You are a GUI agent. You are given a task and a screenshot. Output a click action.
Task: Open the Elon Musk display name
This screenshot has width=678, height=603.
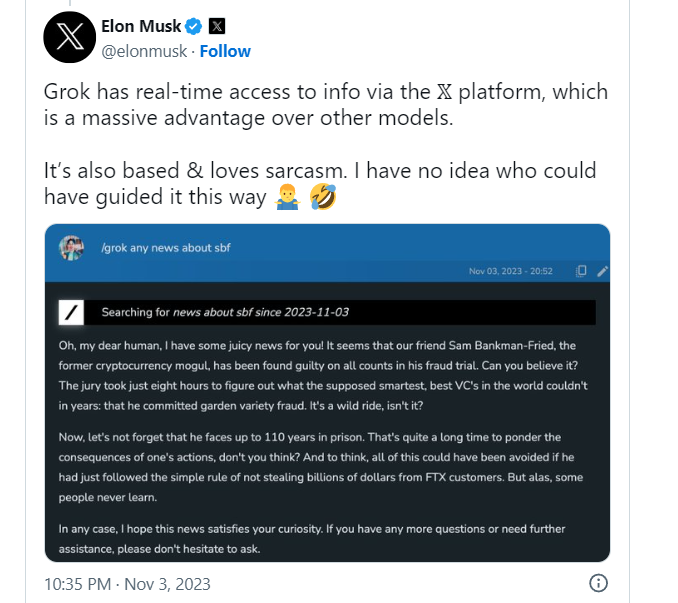pyautogui.click(x=140, y=27)
